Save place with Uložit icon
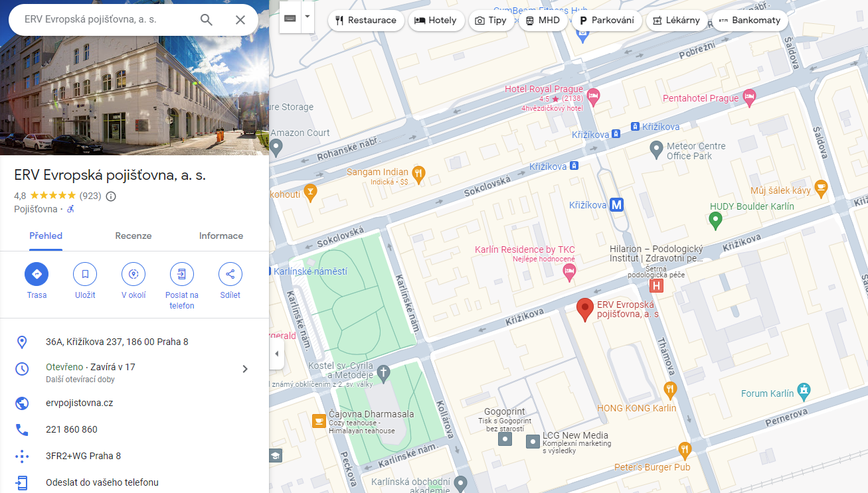Viewport: 868px width, 493px height. click(85, 274)
